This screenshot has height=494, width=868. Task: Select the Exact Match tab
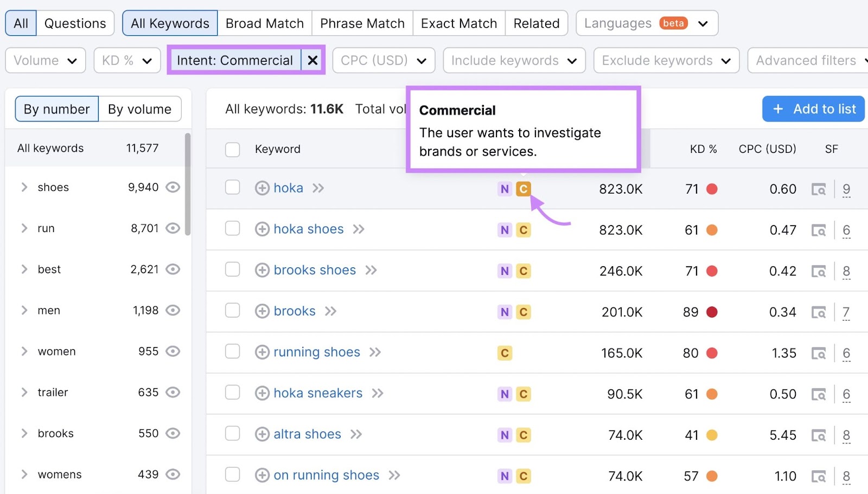[458, 23]
